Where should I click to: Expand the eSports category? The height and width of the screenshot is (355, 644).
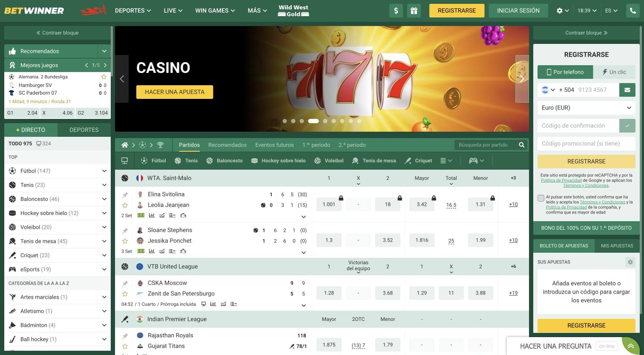click(104, 269)
